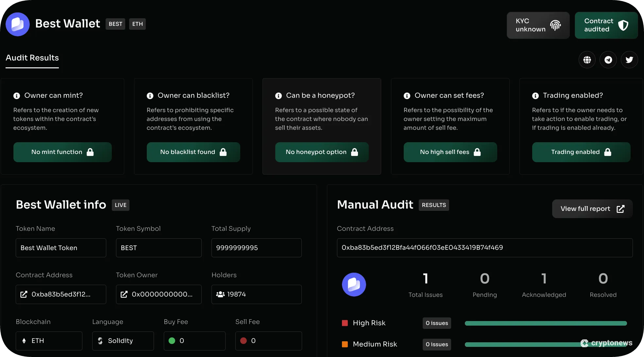Click the No mint function button
Screen dimensions: 644x357
click(62, 152)
